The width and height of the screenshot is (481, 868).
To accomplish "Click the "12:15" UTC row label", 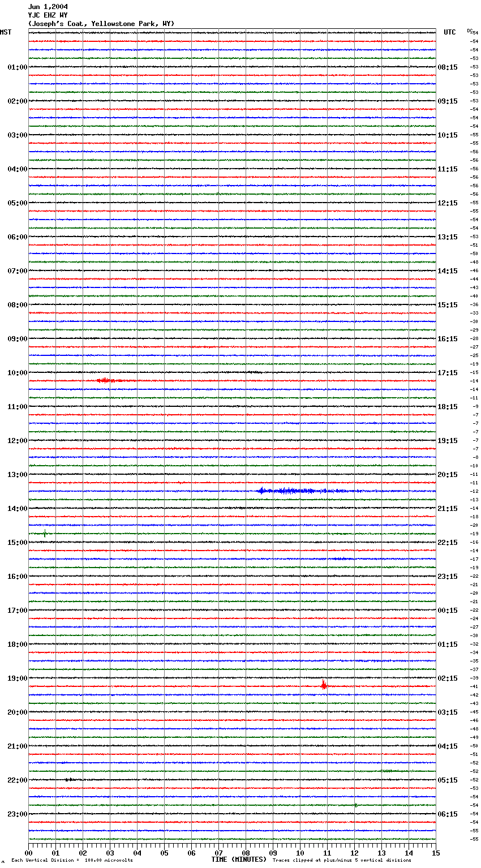I will [x=448, y=203].
